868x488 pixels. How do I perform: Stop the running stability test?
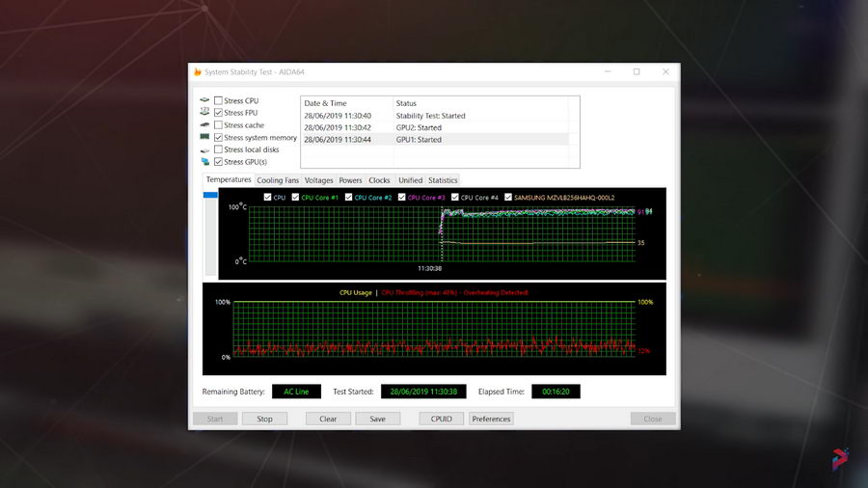(264, 419)
